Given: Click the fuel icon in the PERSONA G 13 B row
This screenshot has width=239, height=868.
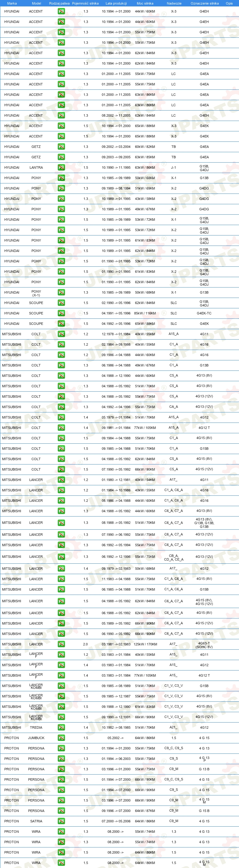Looking at the screenshot, I should [61, 769].
